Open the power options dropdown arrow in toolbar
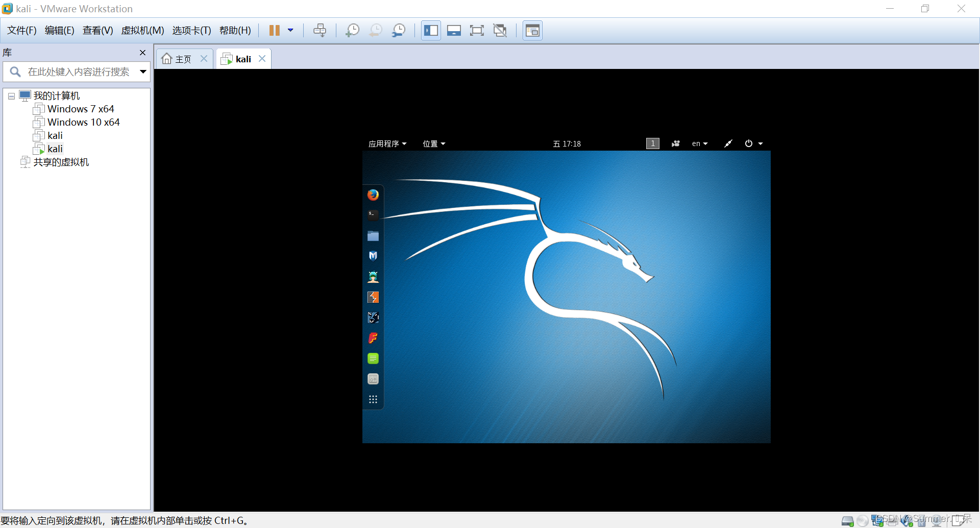980x528 pixels. 290,31
